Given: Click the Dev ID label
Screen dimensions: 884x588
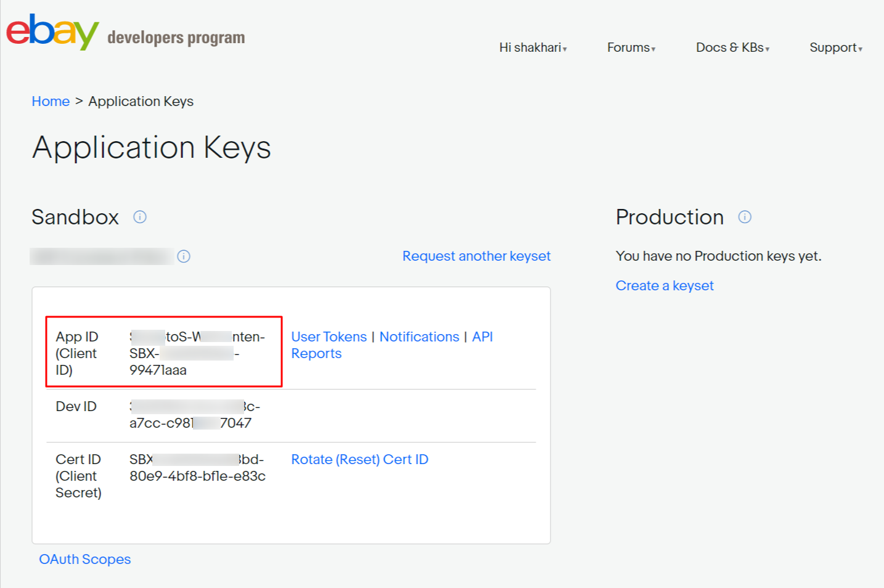Looking at the screenshot, I should point(76,406).
